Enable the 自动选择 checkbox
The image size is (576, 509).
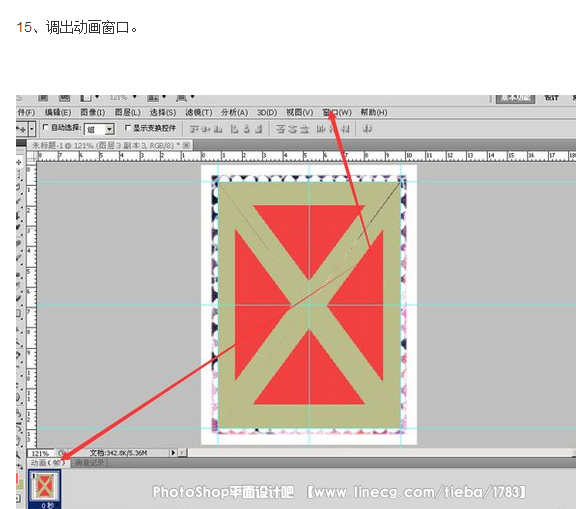46,127
